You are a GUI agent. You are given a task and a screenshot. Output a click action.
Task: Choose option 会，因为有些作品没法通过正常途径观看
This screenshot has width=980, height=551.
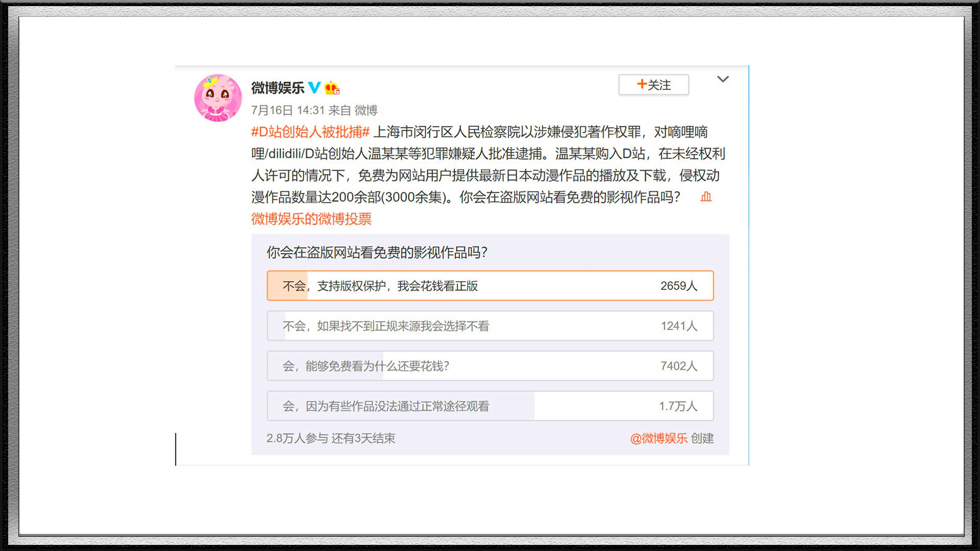[386, 406]
